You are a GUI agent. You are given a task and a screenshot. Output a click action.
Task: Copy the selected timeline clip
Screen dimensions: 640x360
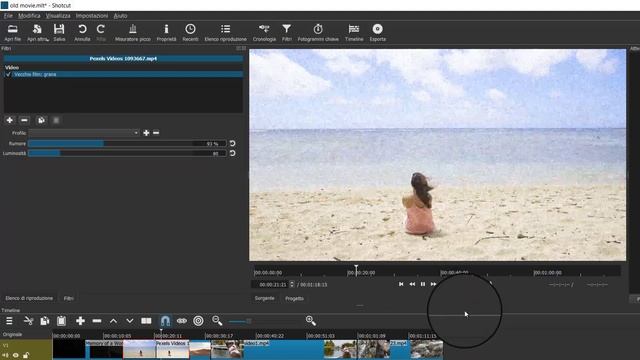pyautogui.click(x=44, y=321)
